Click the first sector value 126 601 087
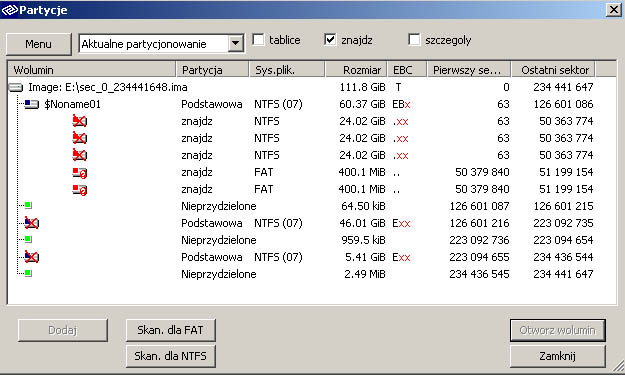The width and height of the screenshot is (625, 378). click(480, 206)
